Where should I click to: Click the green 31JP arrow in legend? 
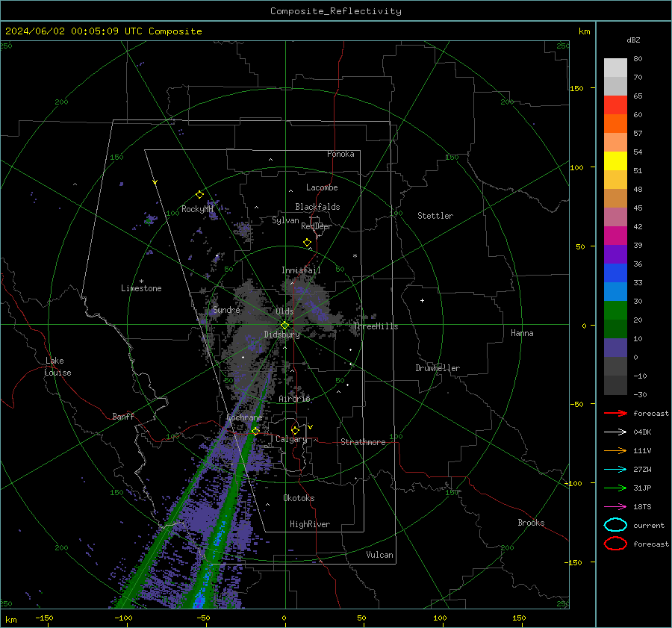(615, 488)
